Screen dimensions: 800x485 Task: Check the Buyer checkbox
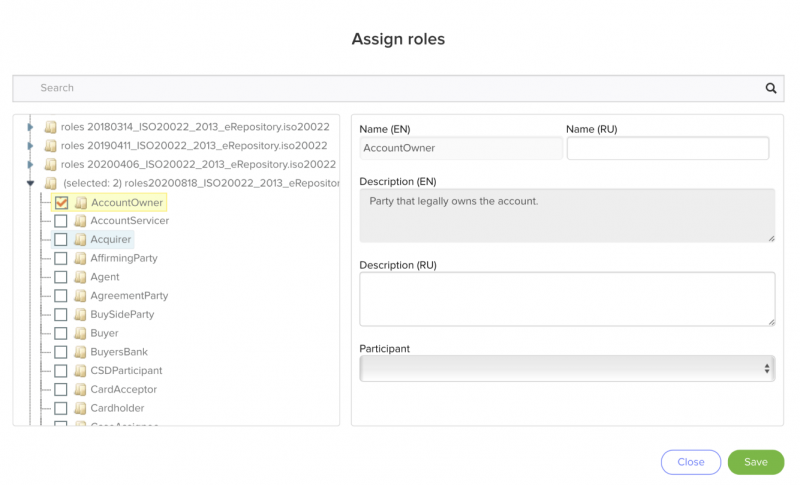[61, 334]
